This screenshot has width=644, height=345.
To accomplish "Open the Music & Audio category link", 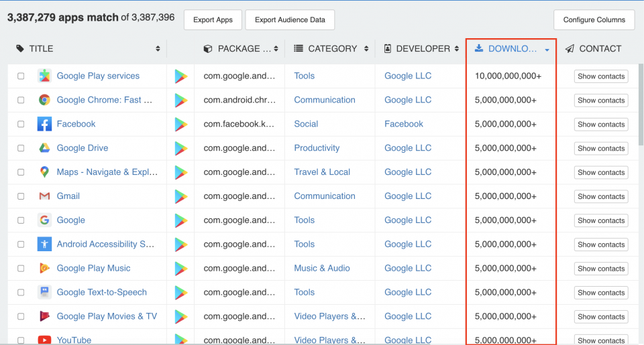I will tap(322, 268).
